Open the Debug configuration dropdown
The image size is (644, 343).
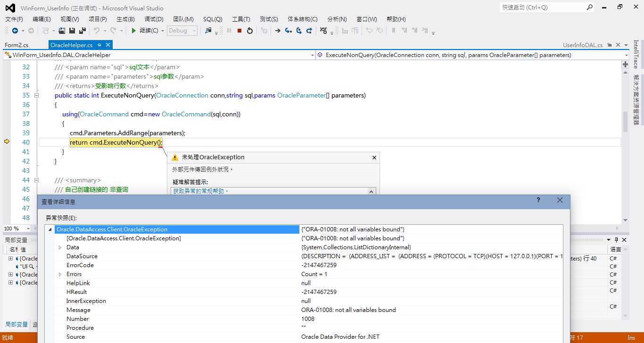[x=182, y=31]
